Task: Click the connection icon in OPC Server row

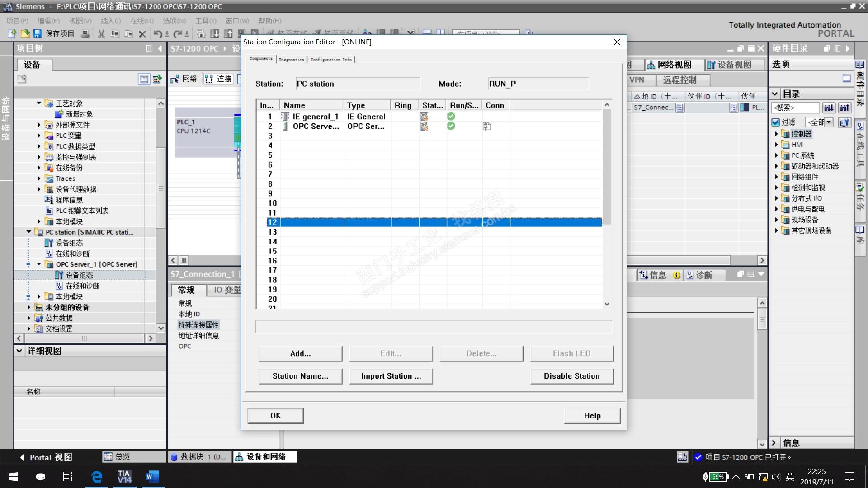Action: point(486,126)
